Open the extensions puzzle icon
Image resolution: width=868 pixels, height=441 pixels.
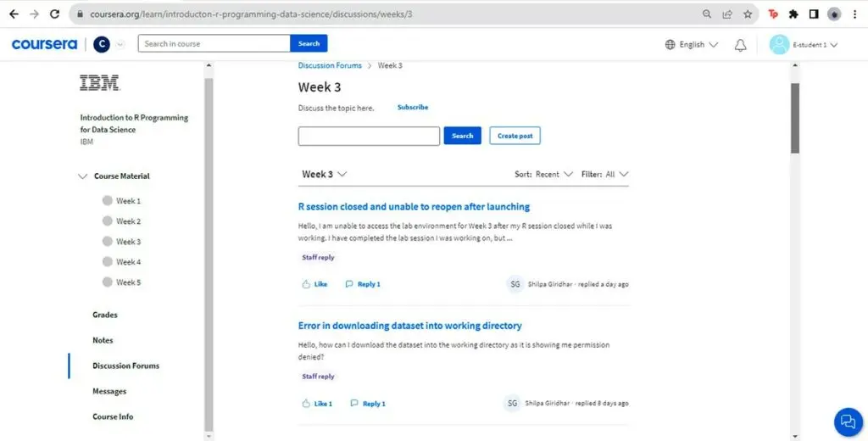(793, 14)
